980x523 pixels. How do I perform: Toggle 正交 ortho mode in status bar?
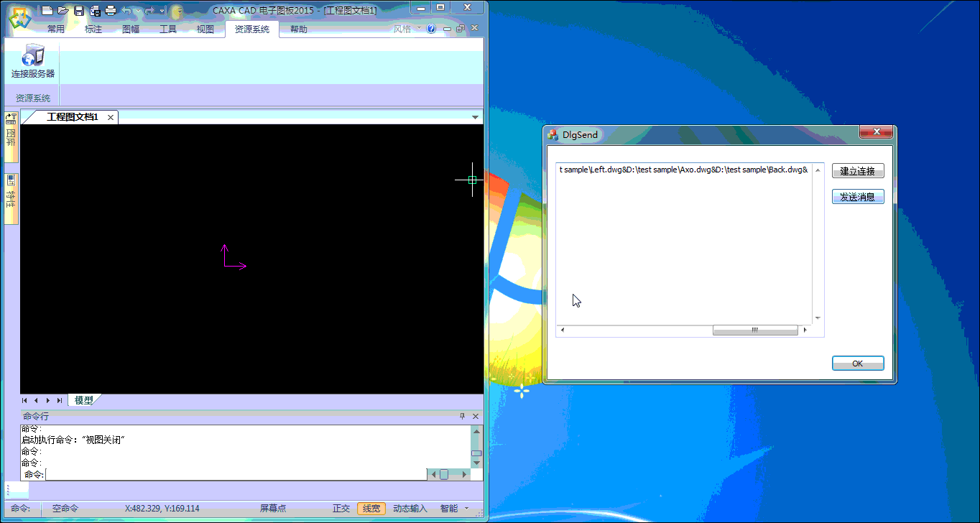point(341,509)
